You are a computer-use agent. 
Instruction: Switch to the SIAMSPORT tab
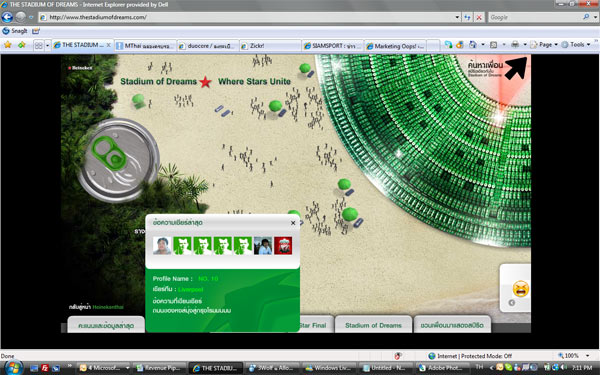(333, 46)
